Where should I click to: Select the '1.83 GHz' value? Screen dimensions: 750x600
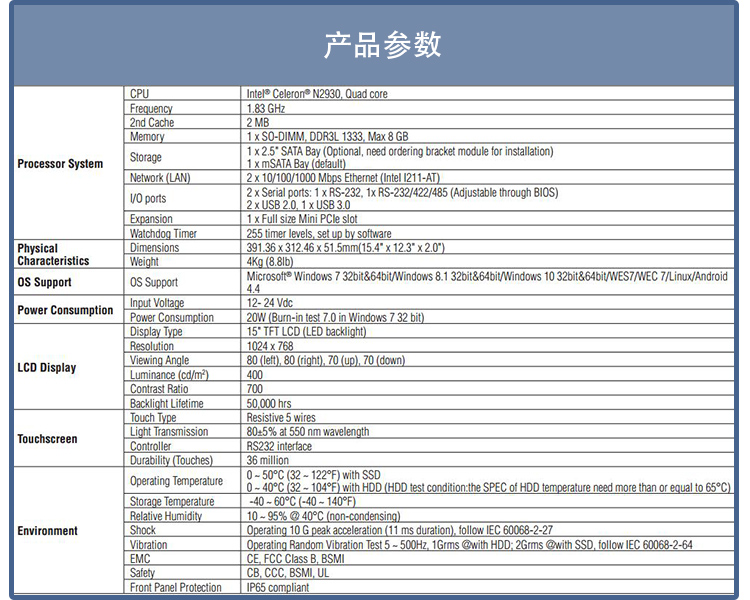click(266, 109)
